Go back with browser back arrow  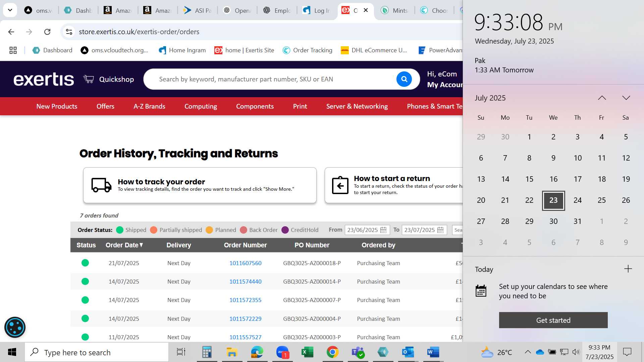click(11, 32)
